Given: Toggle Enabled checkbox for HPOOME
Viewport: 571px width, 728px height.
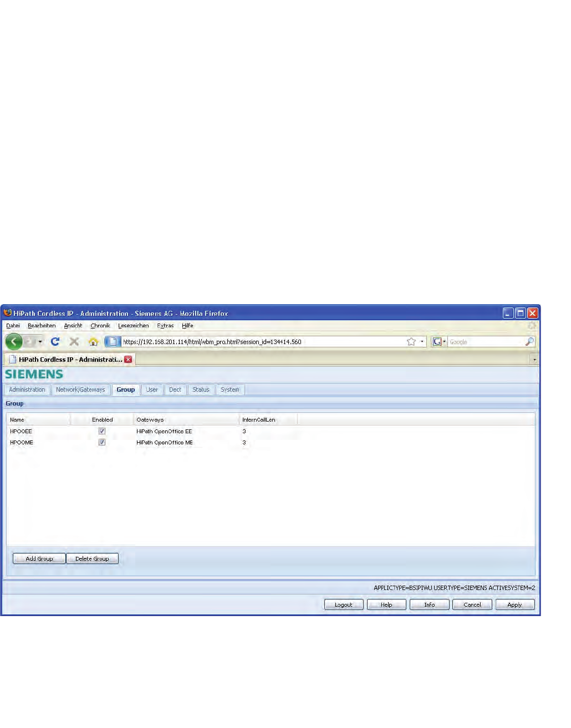Looking at the screenshot, I should (x=102, y=442).
